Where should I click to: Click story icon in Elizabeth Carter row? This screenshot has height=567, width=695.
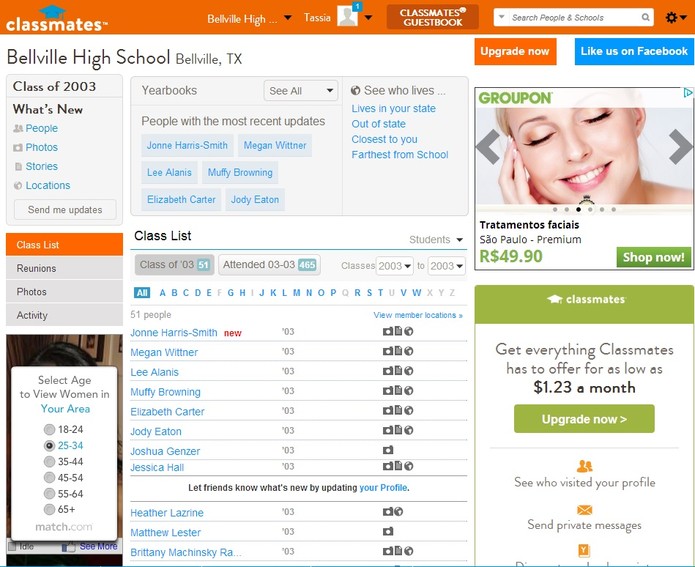(x=398, y=410)
